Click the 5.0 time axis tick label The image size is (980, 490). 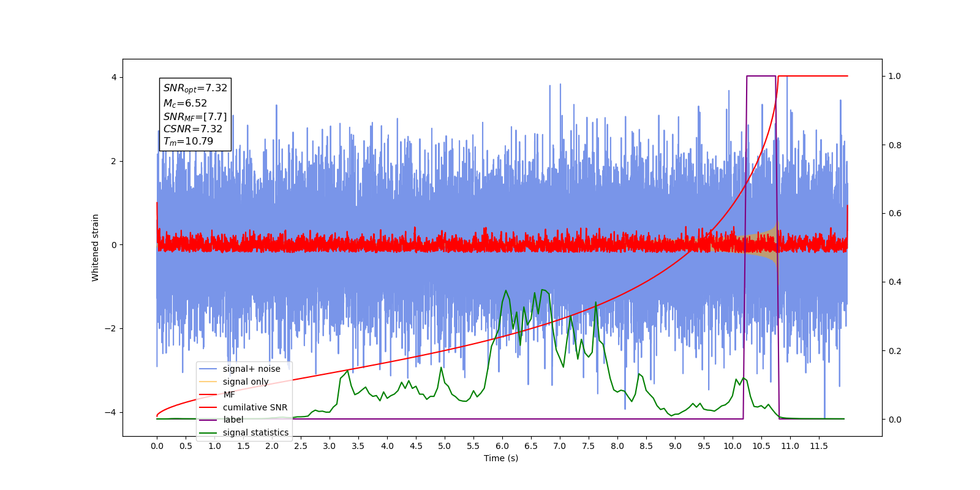point(445,446)
